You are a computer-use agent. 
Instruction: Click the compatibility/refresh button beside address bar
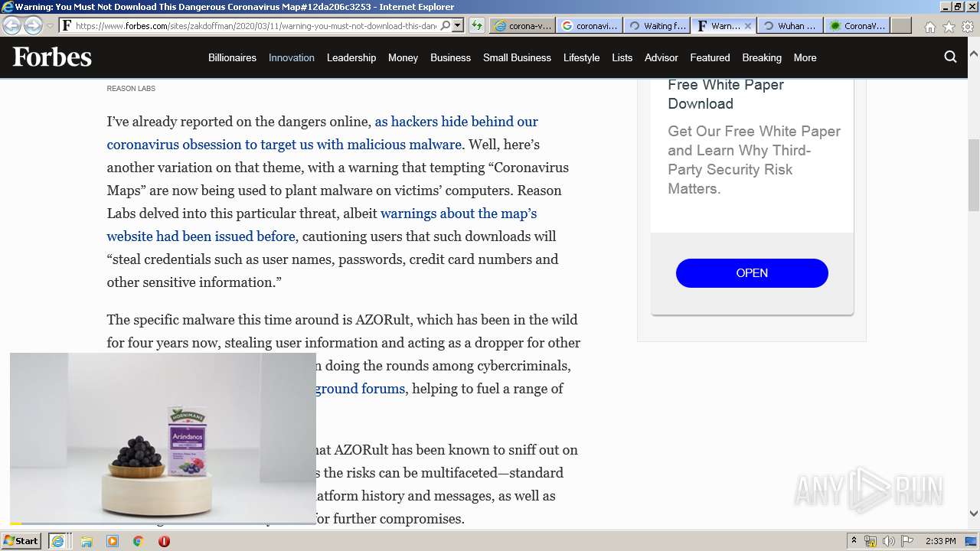[476, 25]
